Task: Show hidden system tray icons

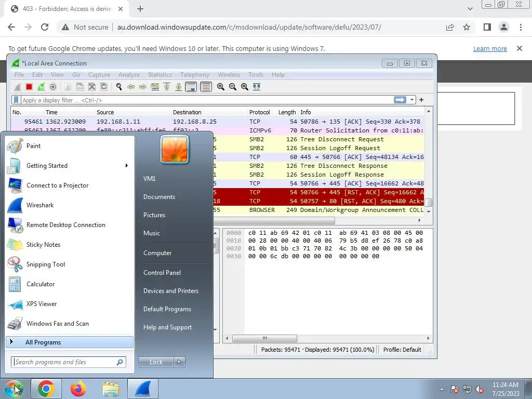Action: pos(442,389)
